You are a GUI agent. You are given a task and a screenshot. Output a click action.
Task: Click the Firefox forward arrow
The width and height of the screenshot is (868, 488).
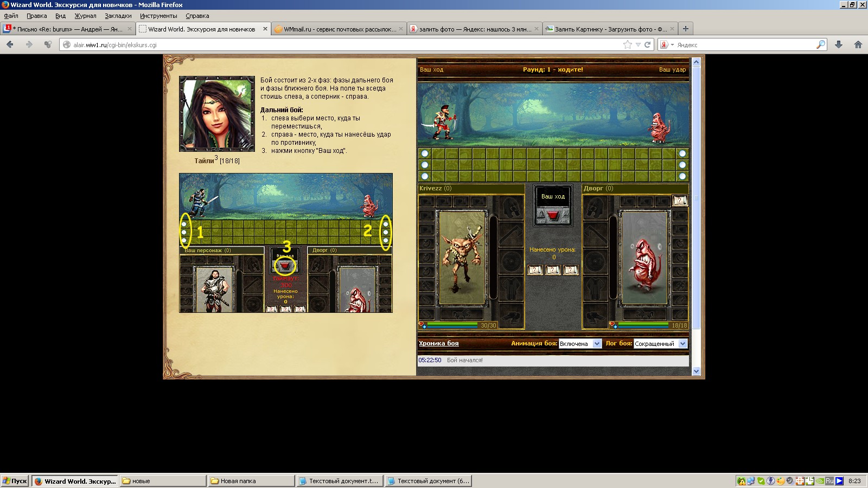[29, 44]
